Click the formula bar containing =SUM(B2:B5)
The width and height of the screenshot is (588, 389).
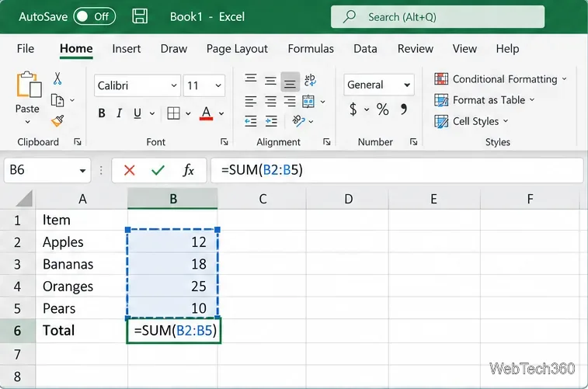coord(397,170)
